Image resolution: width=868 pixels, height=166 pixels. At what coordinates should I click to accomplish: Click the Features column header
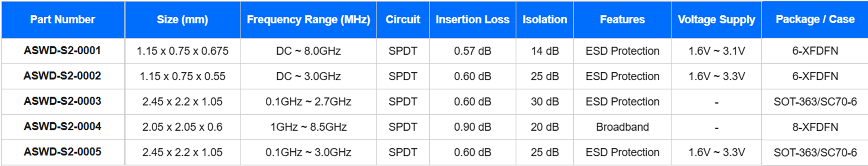click(622, 19)
